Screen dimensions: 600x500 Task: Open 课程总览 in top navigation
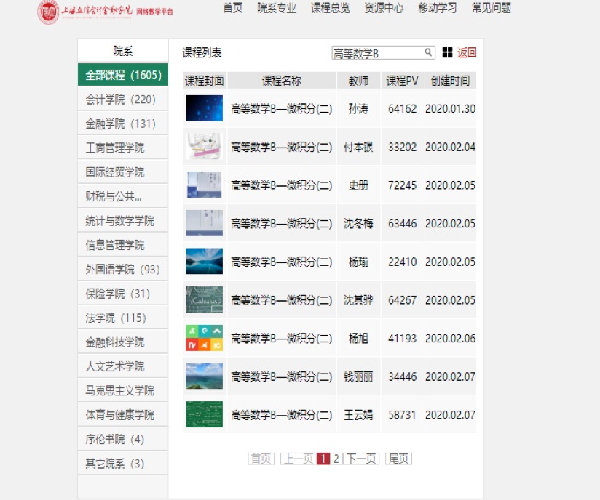click(x=331, y=8)
